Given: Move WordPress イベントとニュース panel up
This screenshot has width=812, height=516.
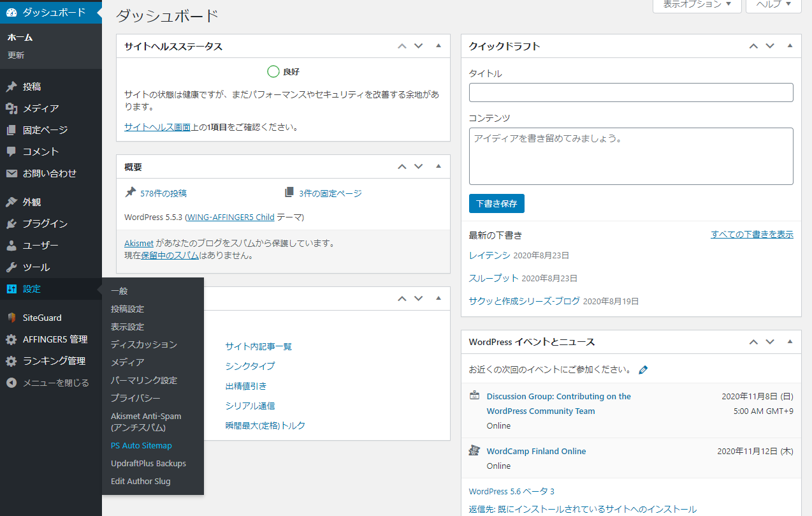Looking at the screenshot, I should (x=753, y=342).
